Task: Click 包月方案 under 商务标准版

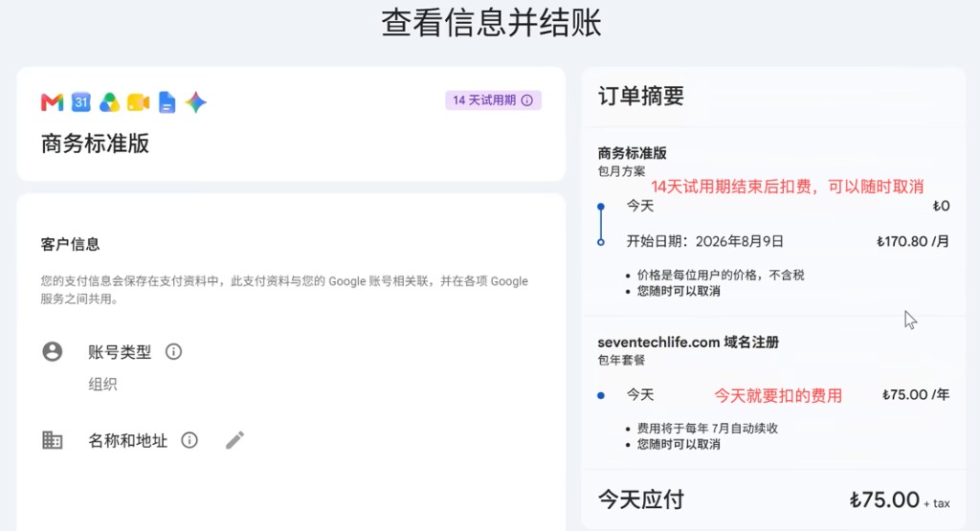Action: 621,171
